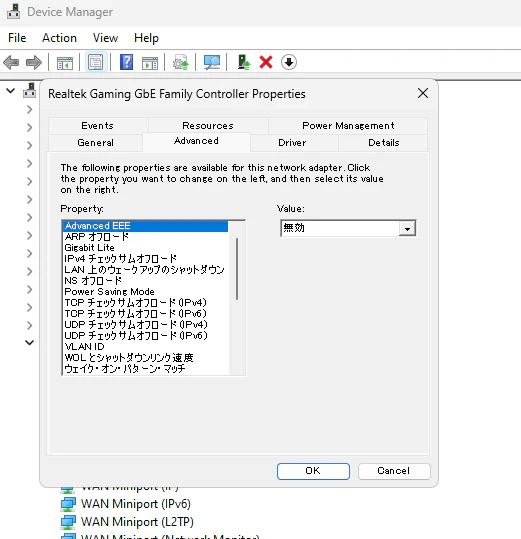
Task: Click the Forward arrow toolbar icon
Action: point(34,63)
